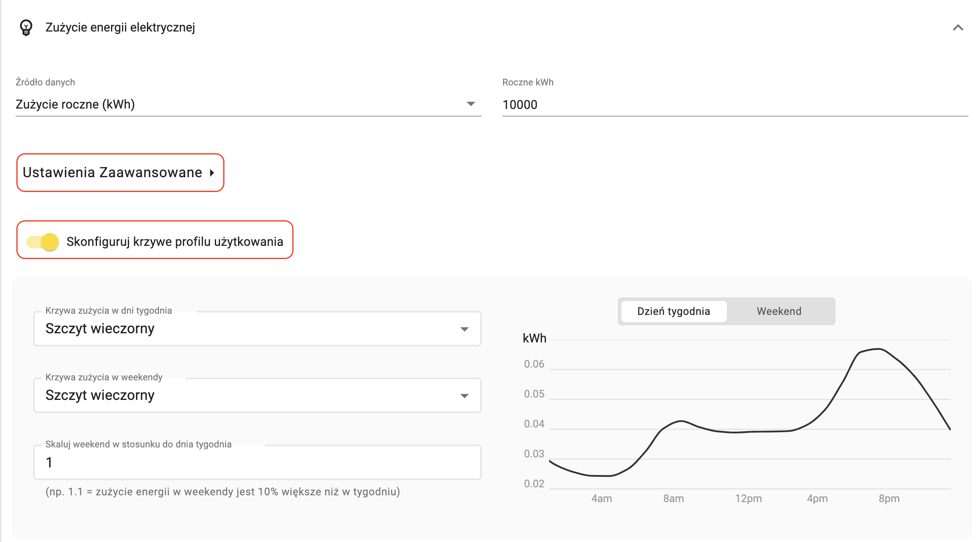Switch to Weekend tab
The image size is (980, 542).
pos(779,311)
